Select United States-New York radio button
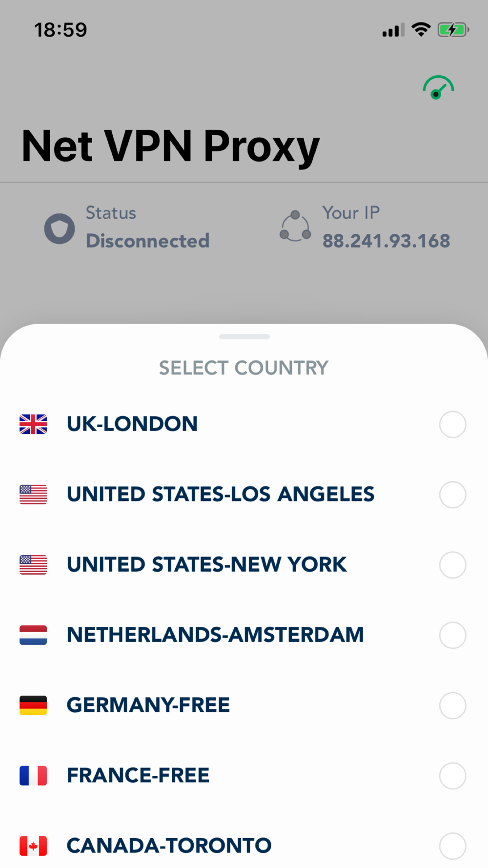The width and height of the screenshot is (488, 868). 452,565
